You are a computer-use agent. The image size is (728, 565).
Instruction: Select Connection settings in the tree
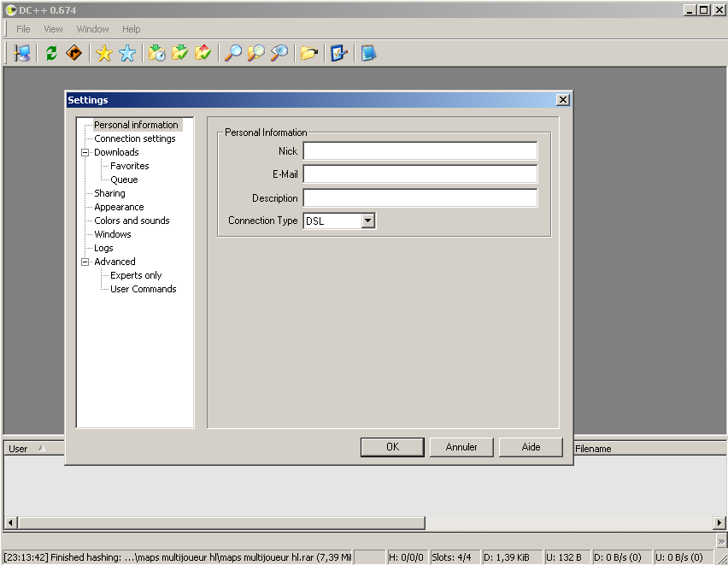click(x=135, y=138)
